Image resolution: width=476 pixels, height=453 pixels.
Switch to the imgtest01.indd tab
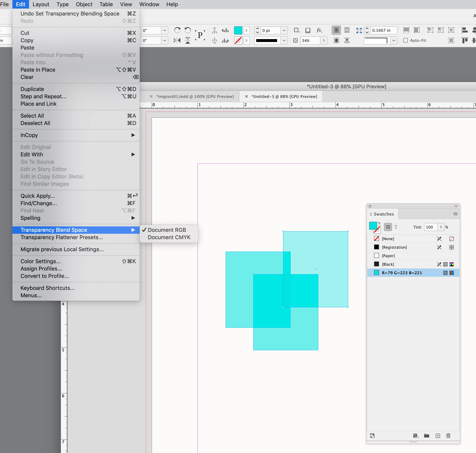click(195, 96)
